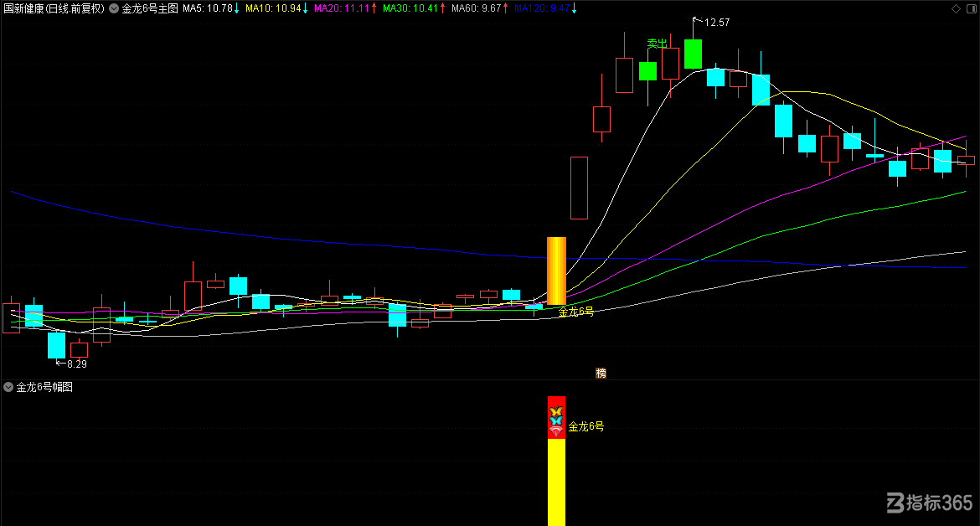This screenshot has width=980, height=526.
Task: Click the MA20: 11.11 indicator value
Action: pos(342,8)
